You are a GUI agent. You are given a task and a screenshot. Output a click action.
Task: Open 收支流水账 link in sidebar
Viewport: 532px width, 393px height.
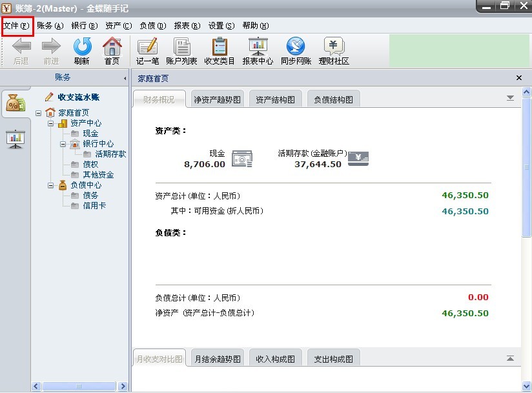coord(78,97)
